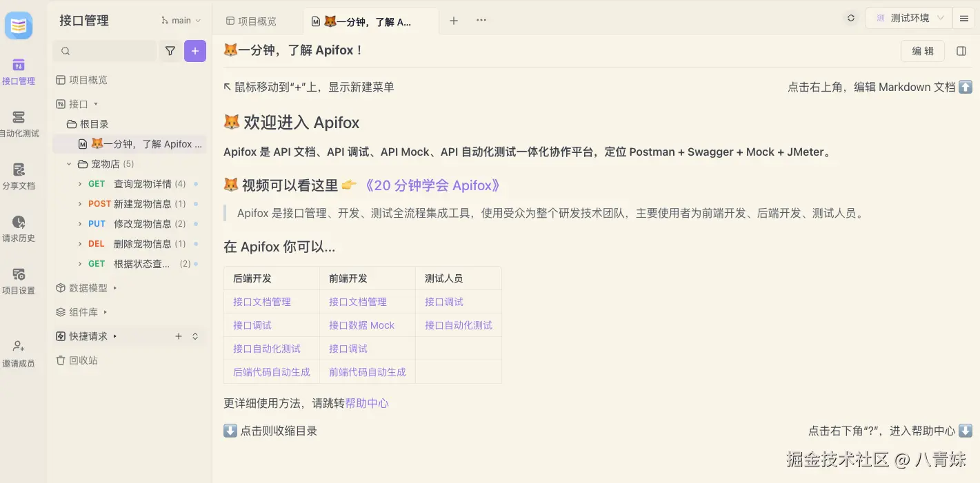This screenshot has height=483, width=980.
Task: Open the 接口管理 sidebar section
Action: [x=19, y=72]
